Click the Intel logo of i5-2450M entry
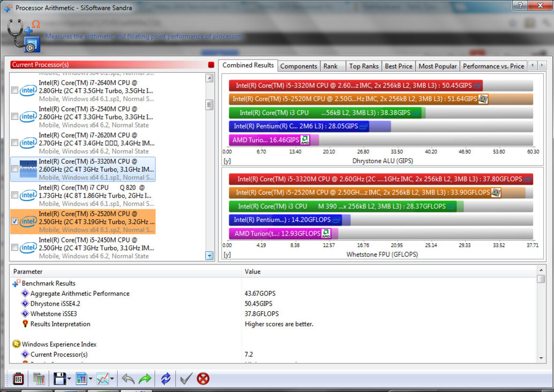 (x=28, y=248)
